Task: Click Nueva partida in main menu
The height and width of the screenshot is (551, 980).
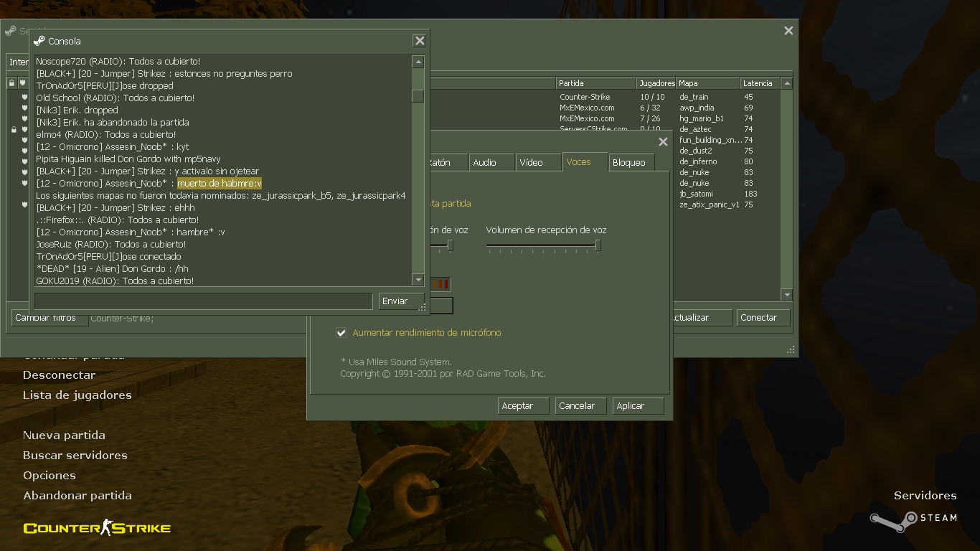Action: pos(64,435)
